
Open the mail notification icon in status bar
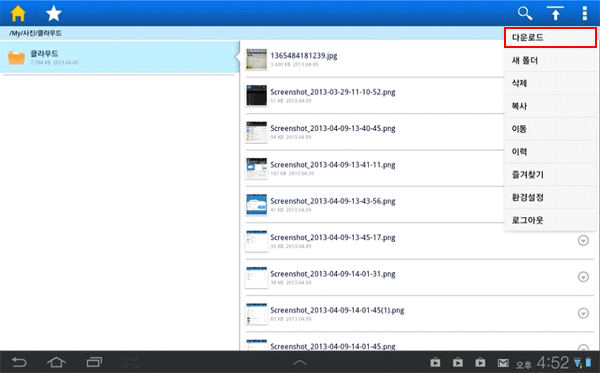click(x=503, y=362)
